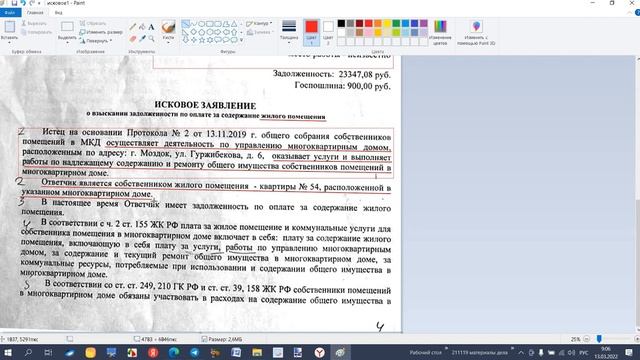
Task: Open the Word taskbar icon
Action: pyautogui.click(x=236, y=352)
